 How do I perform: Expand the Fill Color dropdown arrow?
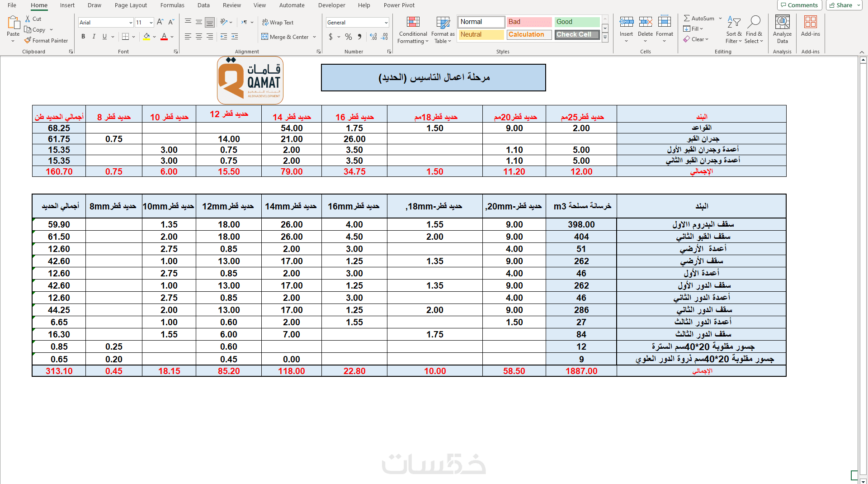pos(154,37)
